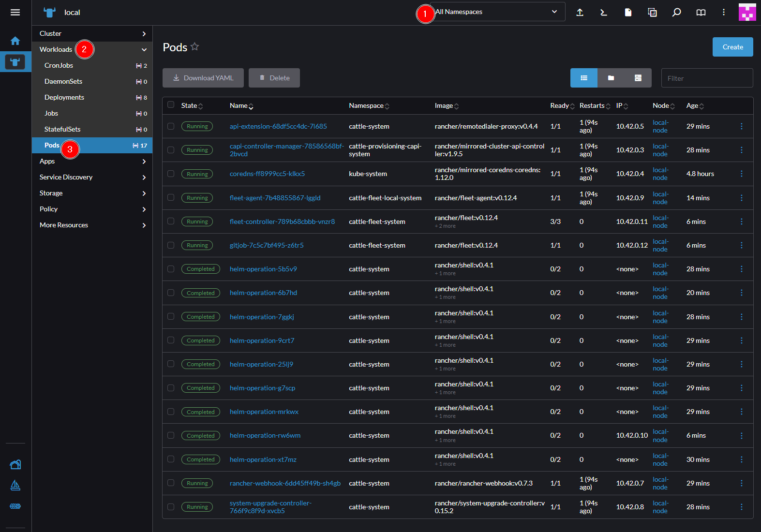Open the hamburger navigation menu

[15, 12]
